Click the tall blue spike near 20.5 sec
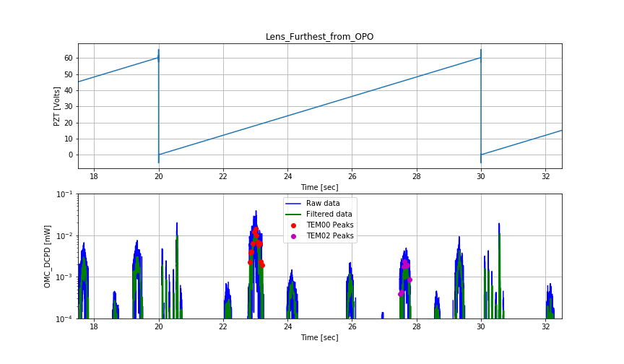Image resolution: width=624 pixels, height=364 pixels. [x=177, y=271]
